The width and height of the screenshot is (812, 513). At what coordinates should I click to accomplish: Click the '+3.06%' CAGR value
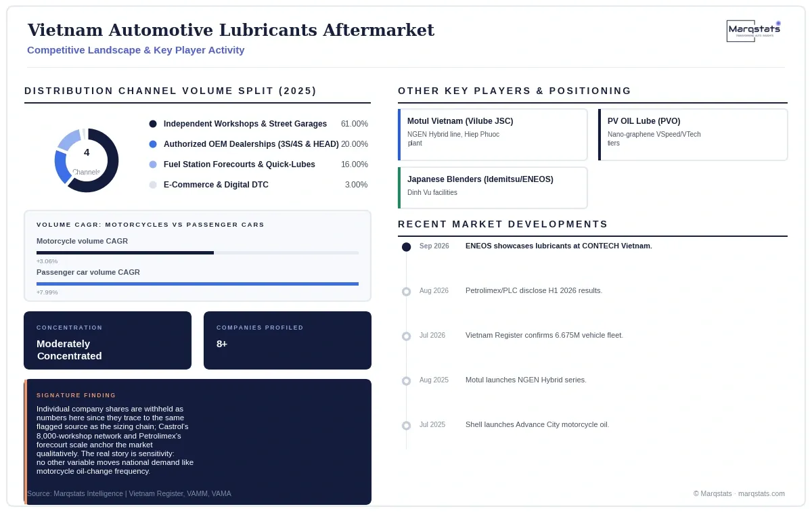(47, 261)
